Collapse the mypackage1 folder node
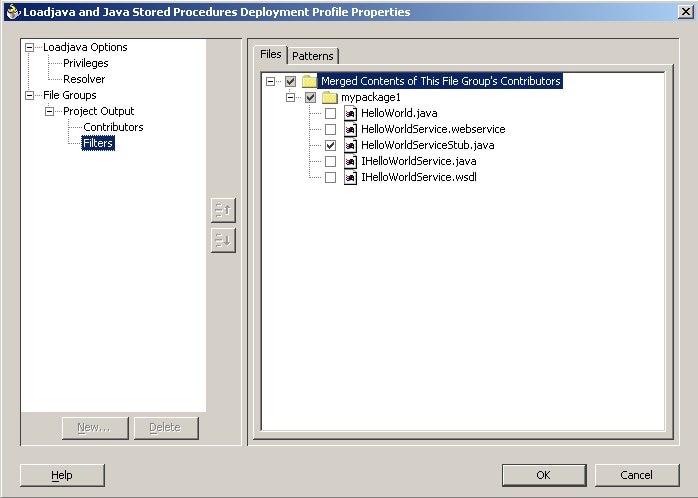 (290, 97)
